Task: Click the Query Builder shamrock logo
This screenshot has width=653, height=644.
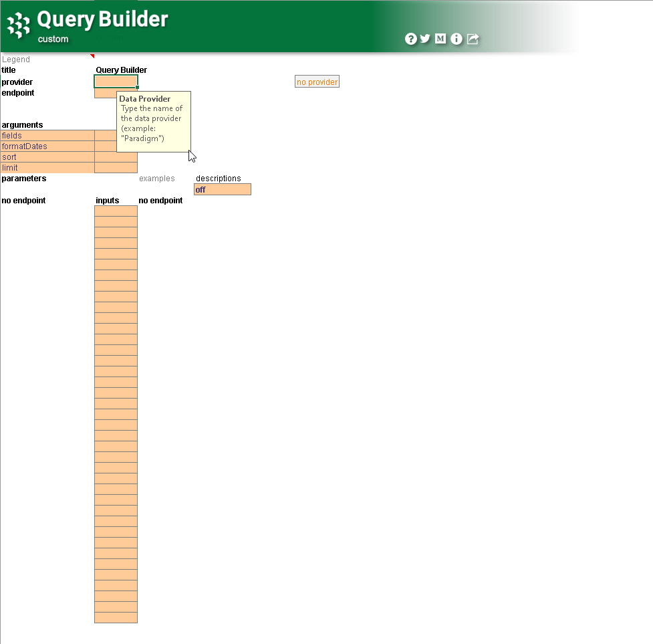Action: (x=19, y=27)
